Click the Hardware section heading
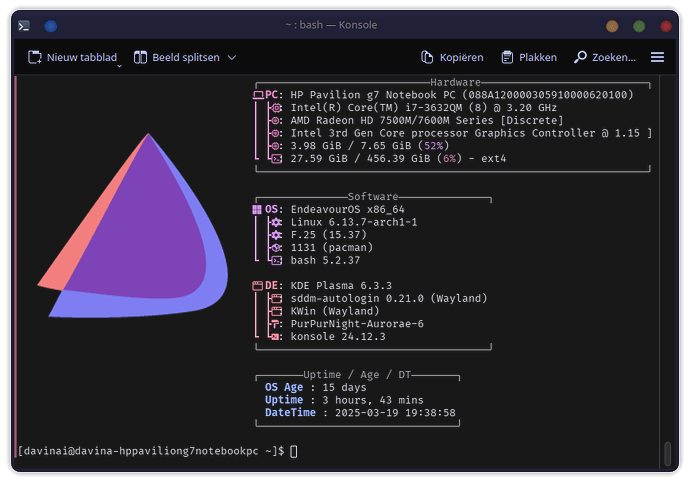The image size is (690, 483). coord(455,82)
